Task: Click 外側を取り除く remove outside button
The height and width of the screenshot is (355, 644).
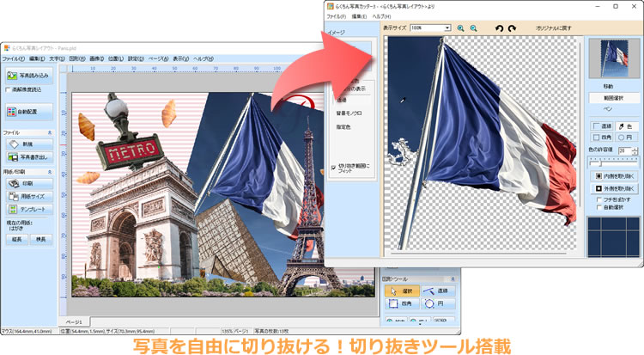Action: [x=614, y=188]
